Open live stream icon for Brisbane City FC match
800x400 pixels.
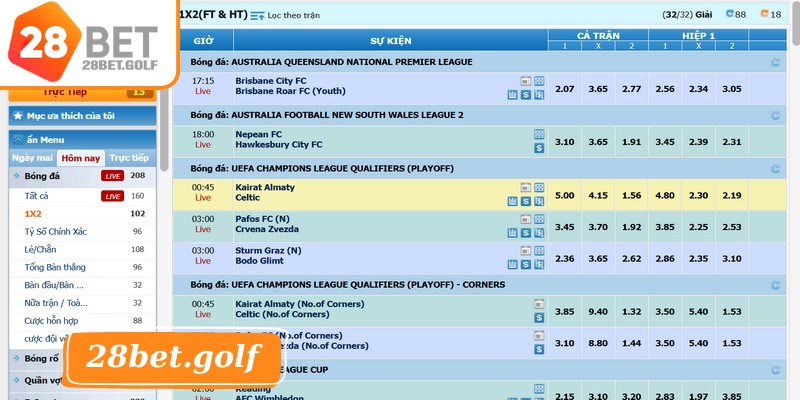click(x=526, y=81)
